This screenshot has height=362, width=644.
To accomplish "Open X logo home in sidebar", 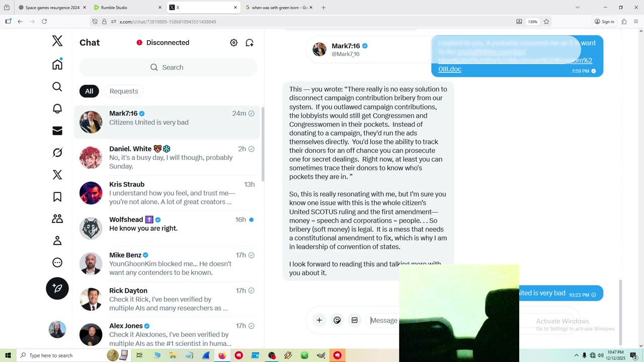I will 57,41.
